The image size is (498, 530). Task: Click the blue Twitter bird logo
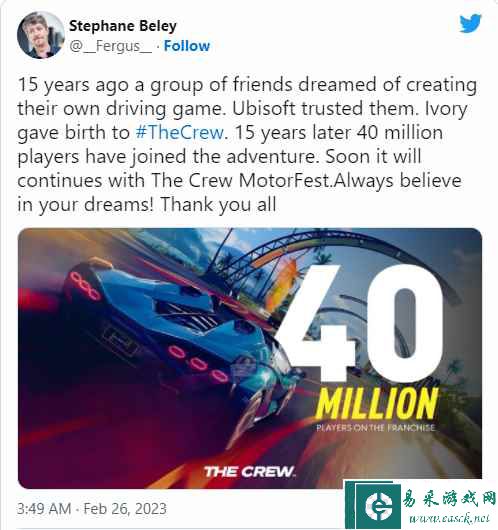(470, 23)
